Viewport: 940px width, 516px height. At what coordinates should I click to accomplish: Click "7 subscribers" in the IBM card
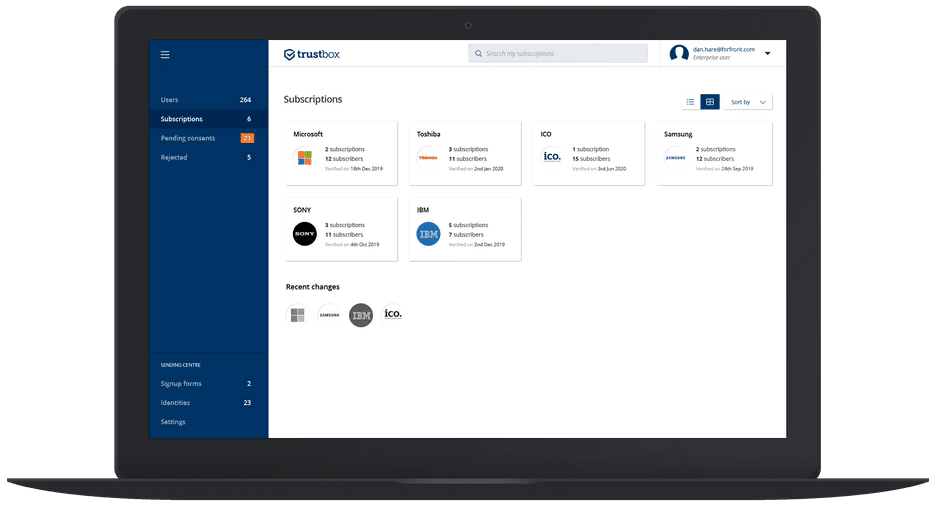pos(466,235)
